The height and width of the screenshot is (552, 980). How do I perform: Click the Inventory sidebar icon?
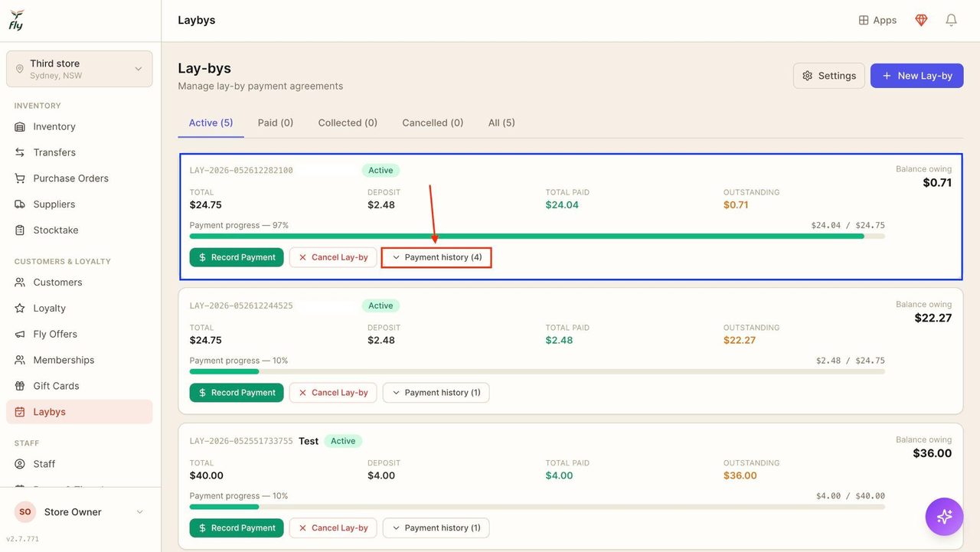[20, 126]
